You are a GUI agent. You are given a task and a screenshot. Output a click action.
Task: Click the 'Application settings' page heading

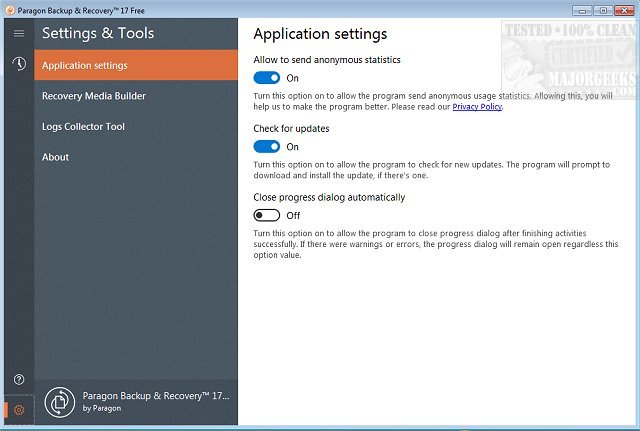320,34
